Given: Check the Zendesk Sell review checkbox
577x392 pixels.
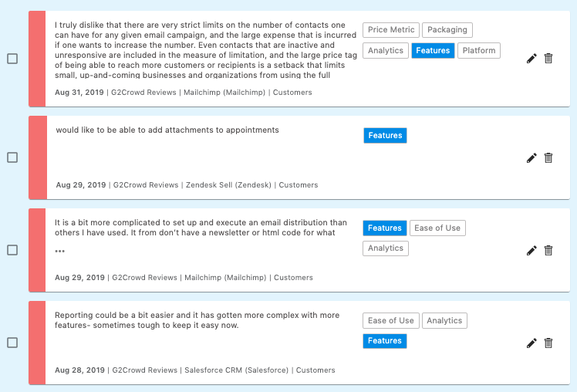Looking at the screenshot, I should [x=12, y=157].
